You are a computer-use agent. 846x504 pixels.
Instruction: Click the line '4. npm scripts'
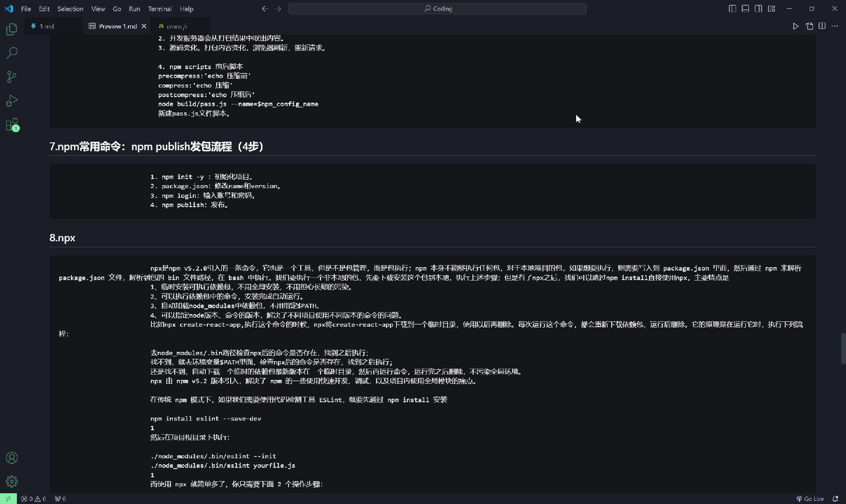point(201,67)
